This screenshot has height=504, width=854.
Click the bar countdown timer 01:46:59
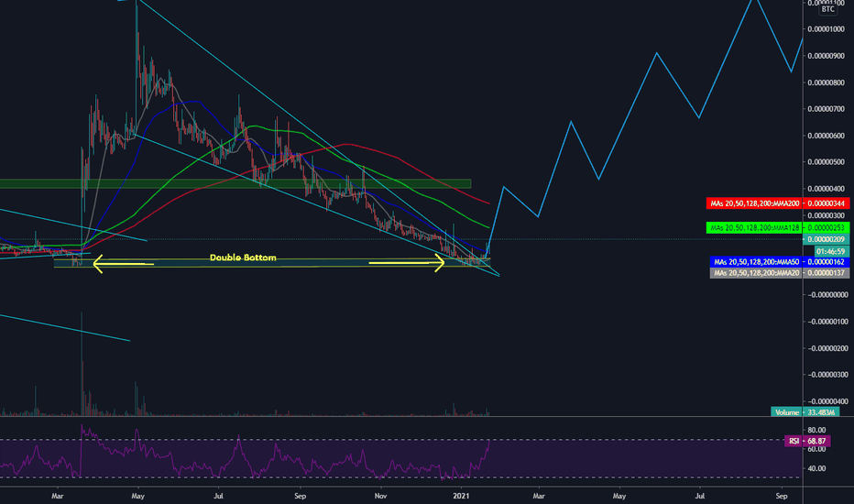coord(830,252)
